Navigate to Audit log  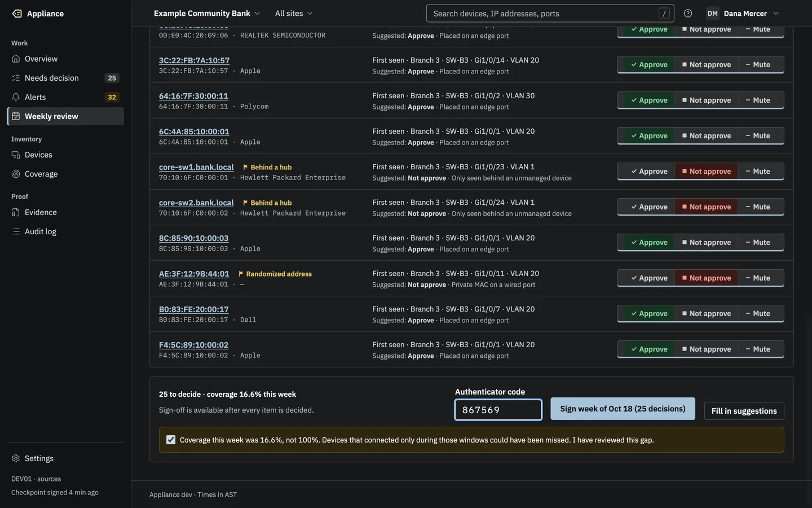click(65, 231)
